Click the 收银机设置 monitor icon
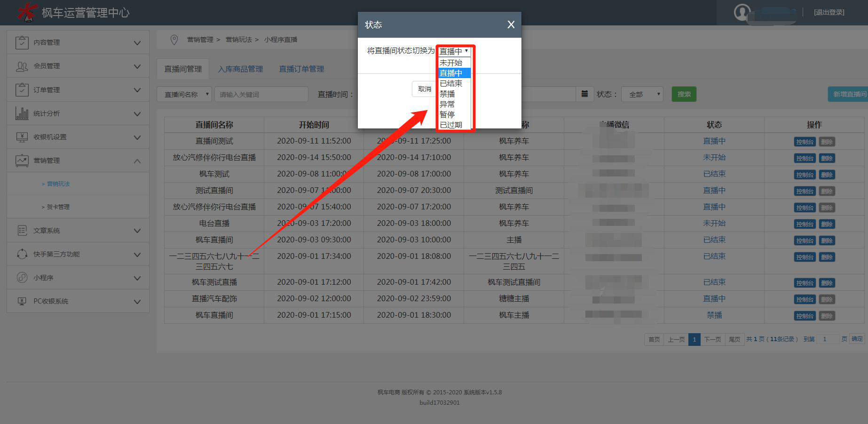The image size is (868, 424). pyautogui.click(x=22, y=137)
